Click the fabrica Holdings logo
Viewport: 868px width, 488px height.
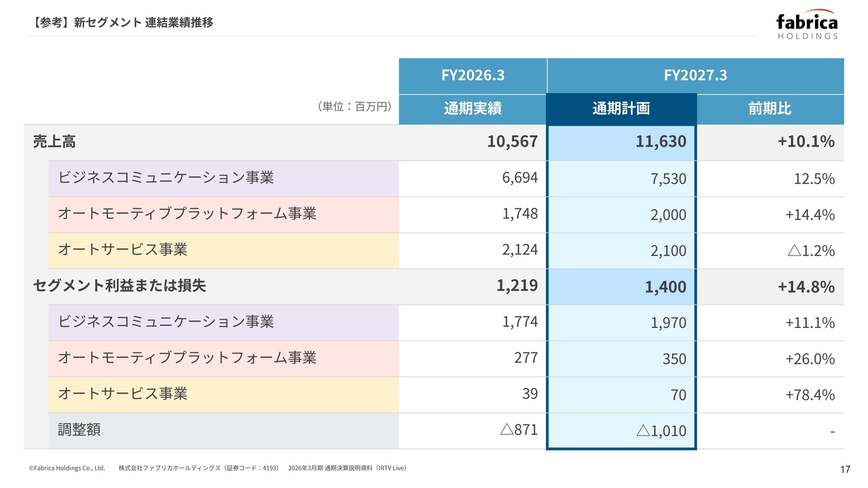[x=807, y=26]
